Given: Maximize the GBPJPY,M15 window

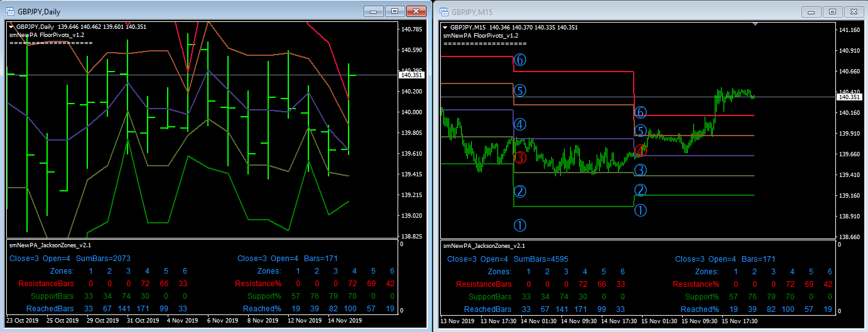Looking at the screenshot, I should click(832, 11).
